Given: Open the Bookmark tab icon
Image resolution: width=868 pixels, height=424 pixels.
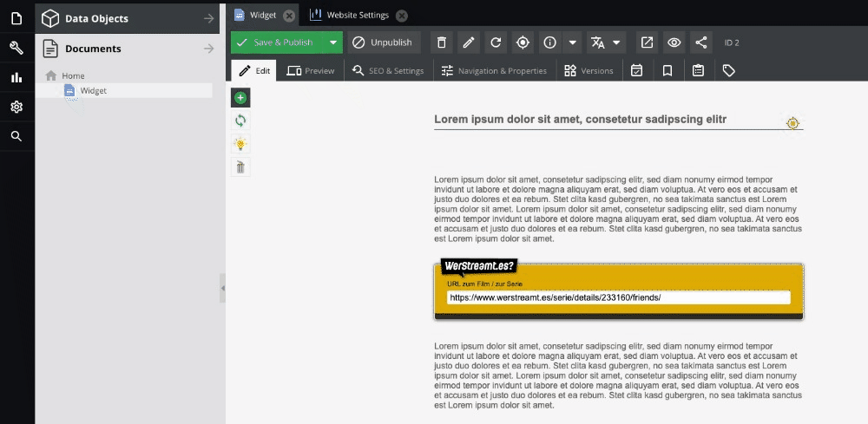Looking at the screenshot, I should 667,71.
